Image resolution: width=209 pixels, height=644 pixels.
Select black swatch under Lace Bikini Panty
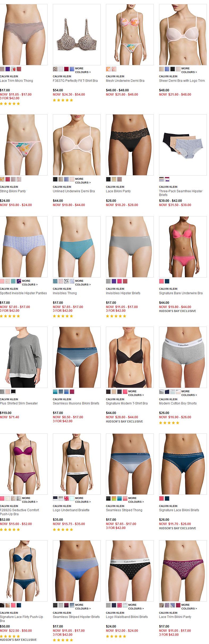click(x=108, y=179)
